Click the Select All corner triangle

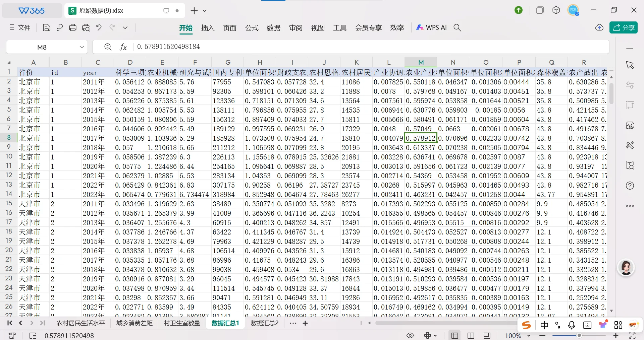(9, 63)
